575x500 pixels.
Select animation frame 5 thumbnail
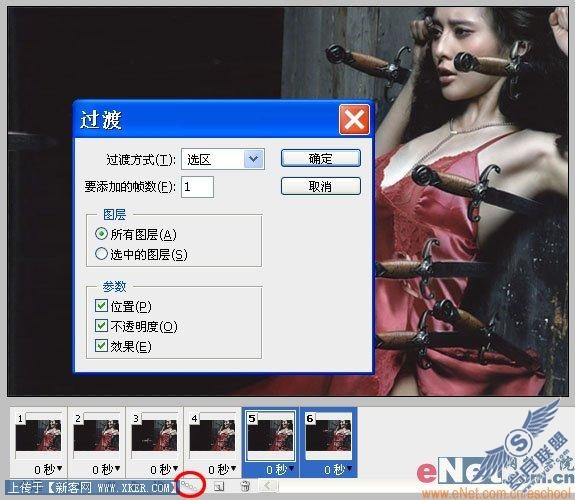pyautogui.click(x=271, y=436)
